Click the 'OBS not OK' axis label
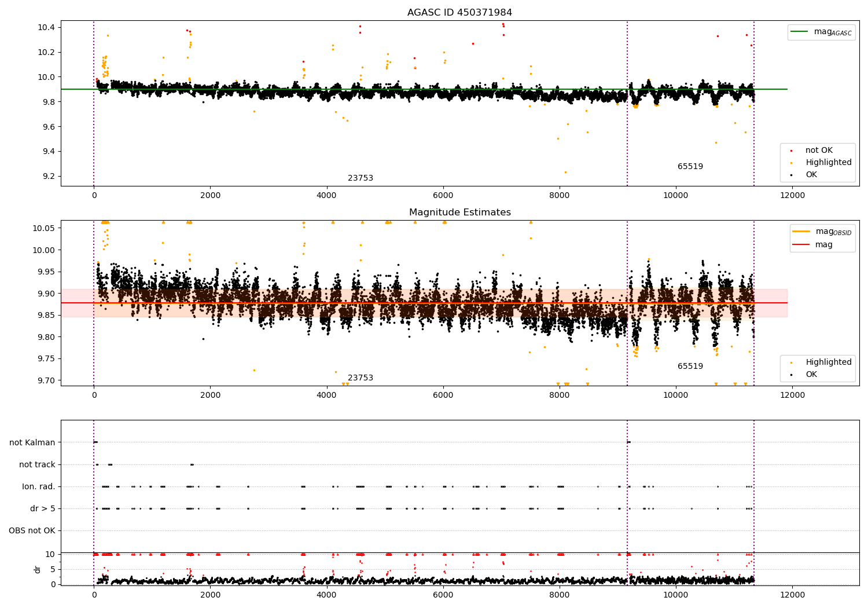 tap(32, 530)
